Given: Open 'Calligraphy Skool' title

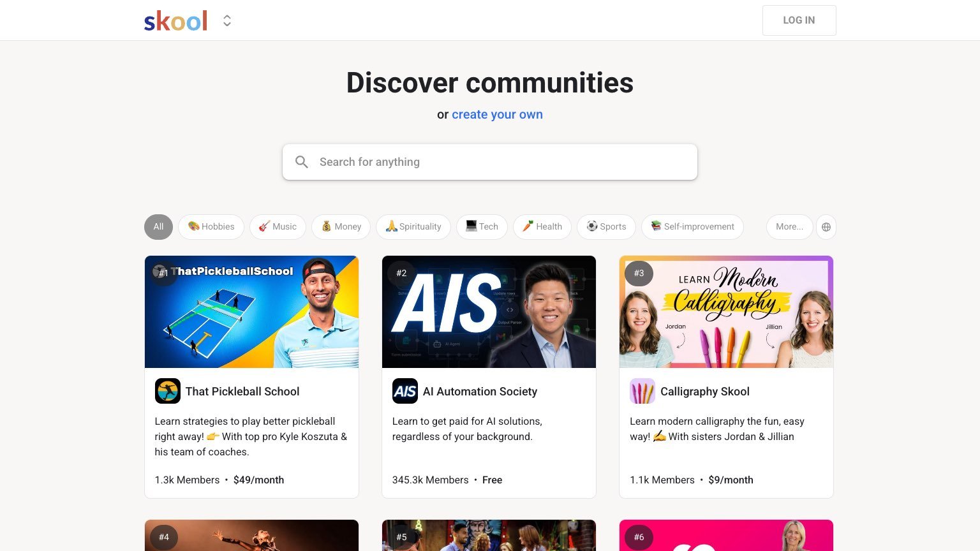Looking at the screenshot, I should pos(705,392).
